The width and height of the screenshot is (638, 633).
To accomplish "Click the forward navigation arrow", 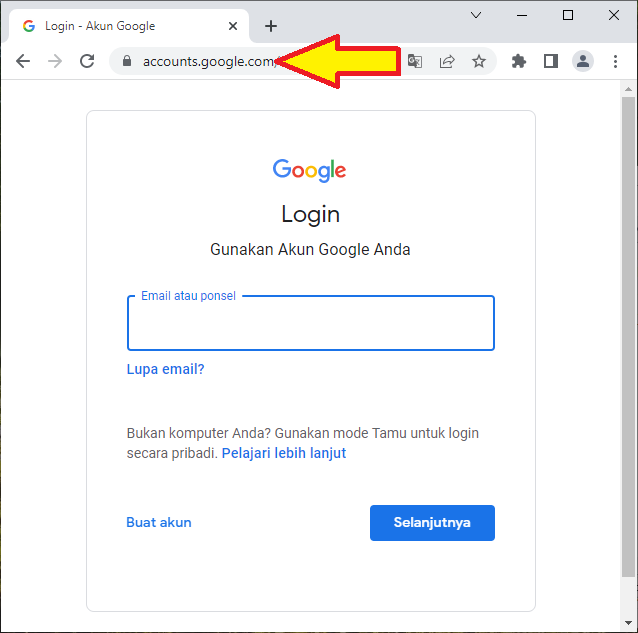I will (55, 61).
